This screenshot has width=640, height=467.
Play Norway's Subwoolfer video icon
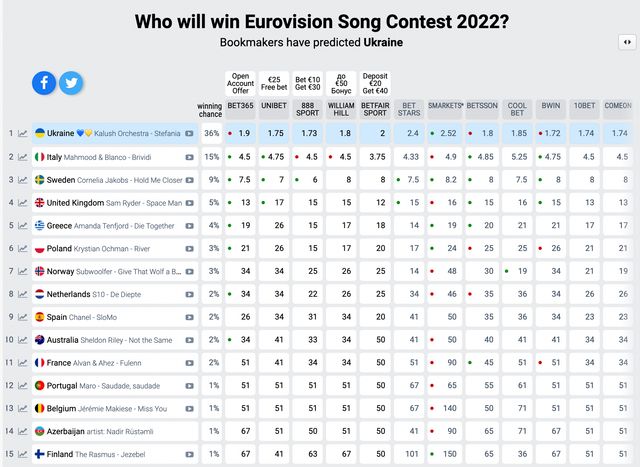coord(190,271)
